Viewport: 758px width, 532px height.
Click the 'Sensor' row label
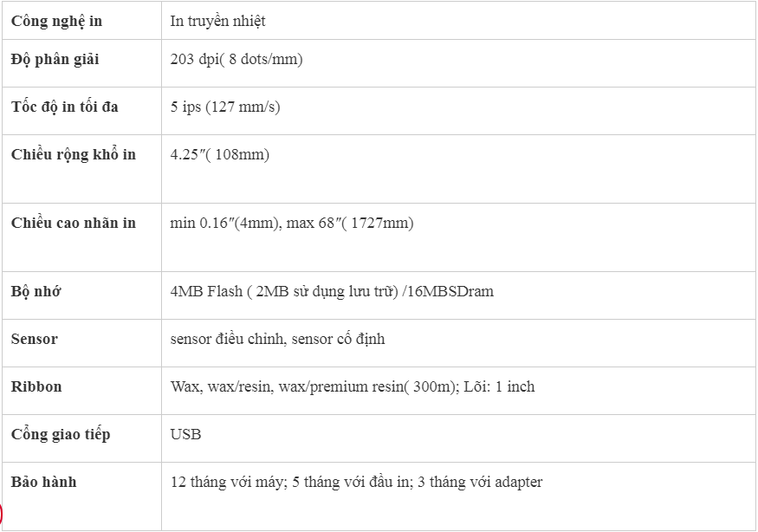click(x=35, y=339)
